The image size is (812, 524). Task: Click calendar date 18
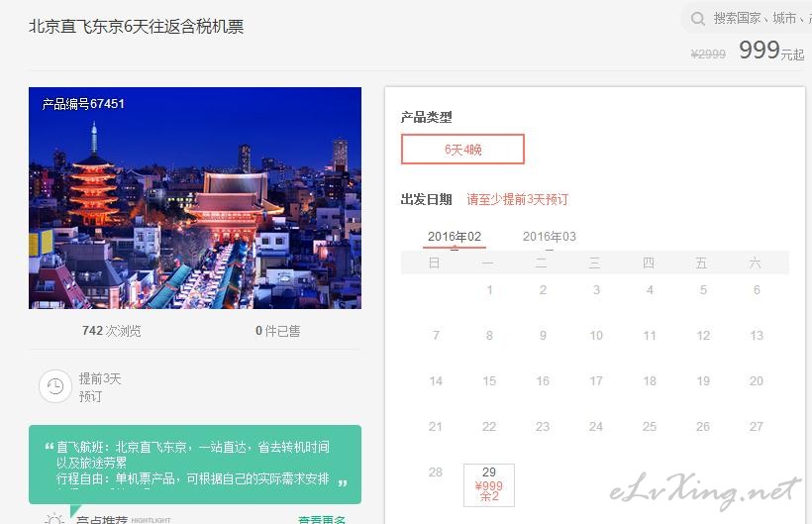[650, 381]
